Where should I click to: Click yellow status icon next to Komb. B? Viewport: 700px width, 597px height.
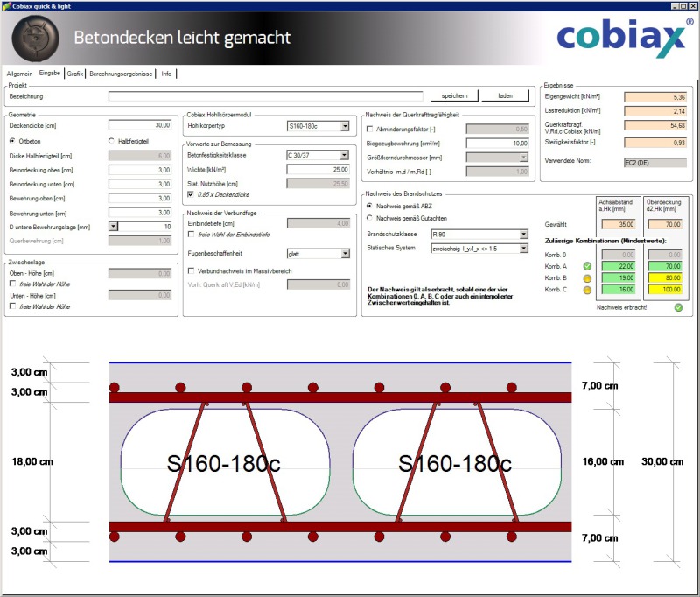click(587, 278)
